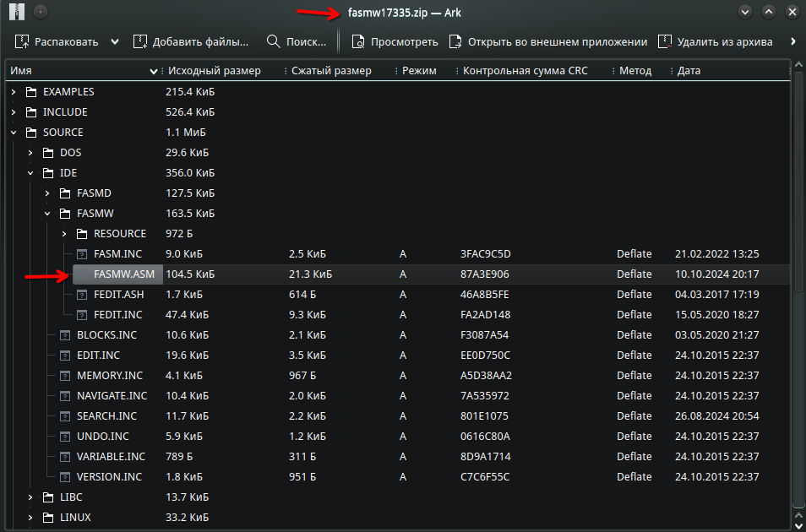Click the LINUX folder icon
This screenshot has height=532, width=806.
click(49, 517)
